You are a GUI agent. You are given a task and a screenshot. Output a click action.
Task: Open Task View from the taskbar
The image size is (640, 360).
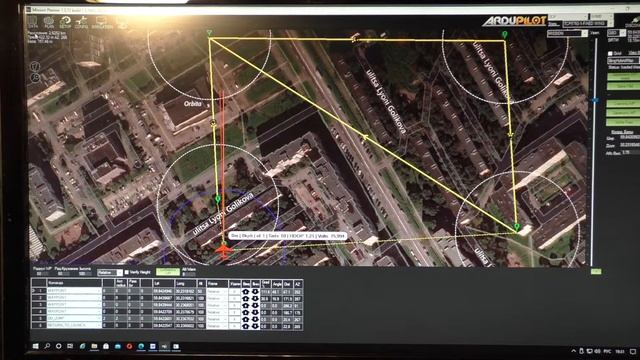click(70, 346)
